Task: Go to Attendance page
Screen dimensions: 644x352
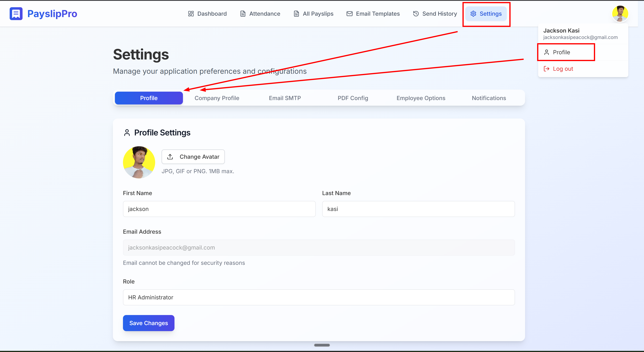Action: (x=260, y=14)
